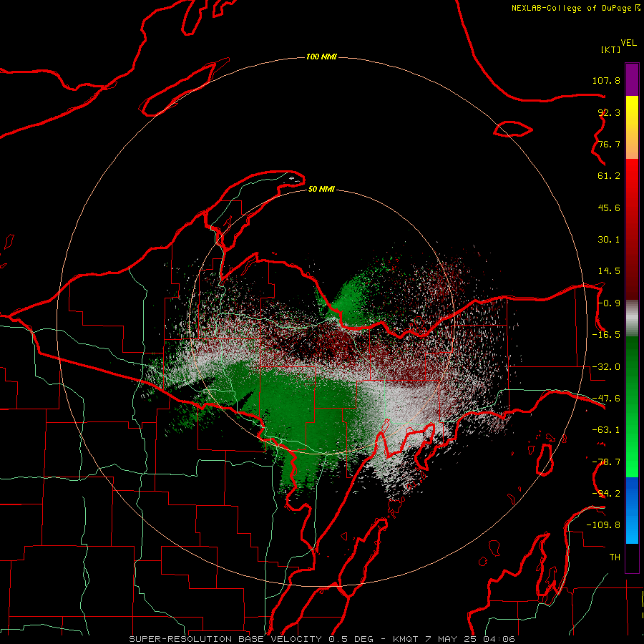Select the -0.9 legend value
This screenshot has height=644, width=644.
609,303
